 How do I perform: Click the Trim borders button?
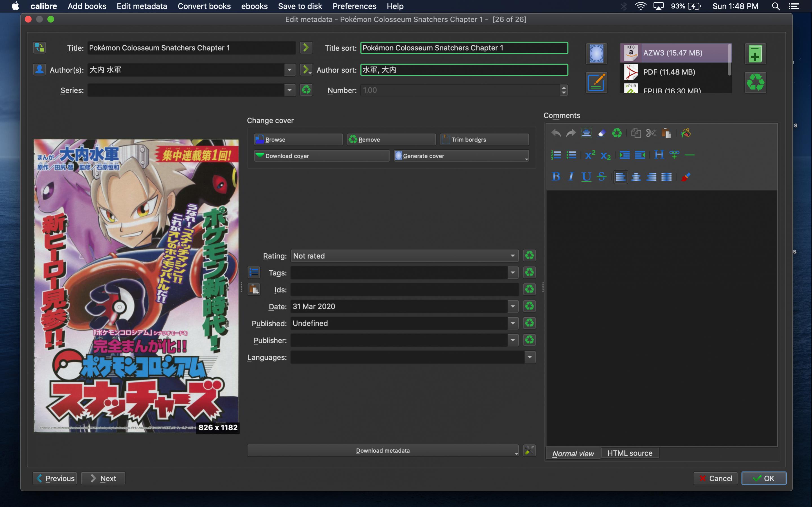coord(484,140)
